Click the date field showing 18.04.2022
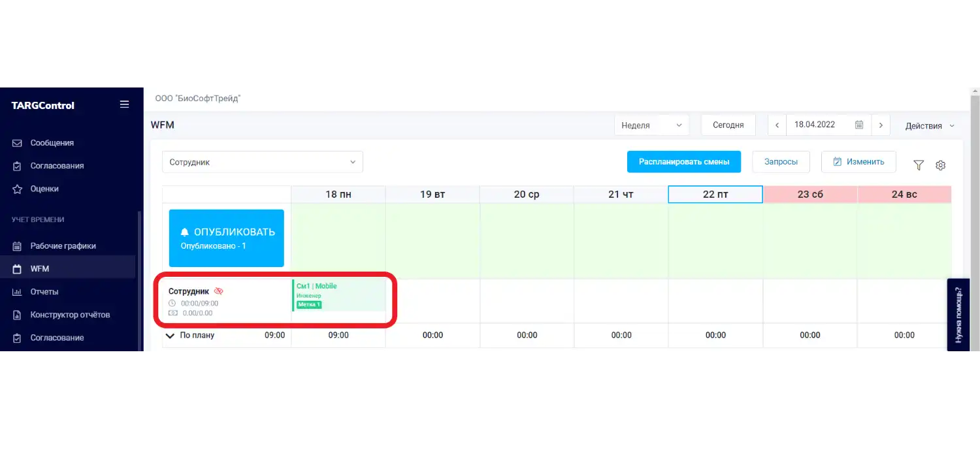 [828, 125]
